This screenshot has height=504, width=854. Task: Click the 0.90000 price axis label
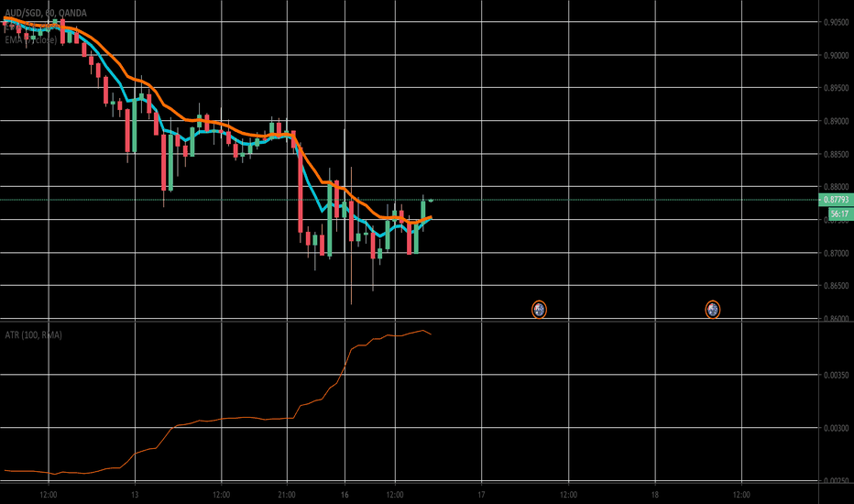click(836, 55)
